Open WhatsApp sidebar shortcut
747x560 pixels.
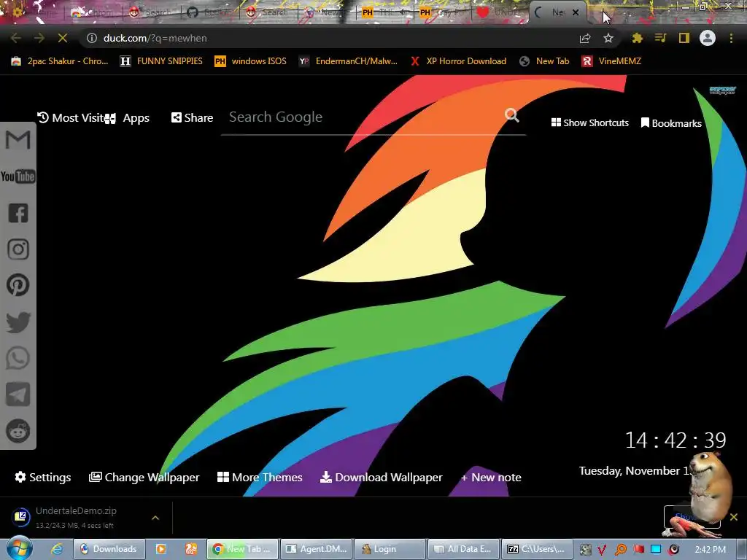(x=18, y=358)
